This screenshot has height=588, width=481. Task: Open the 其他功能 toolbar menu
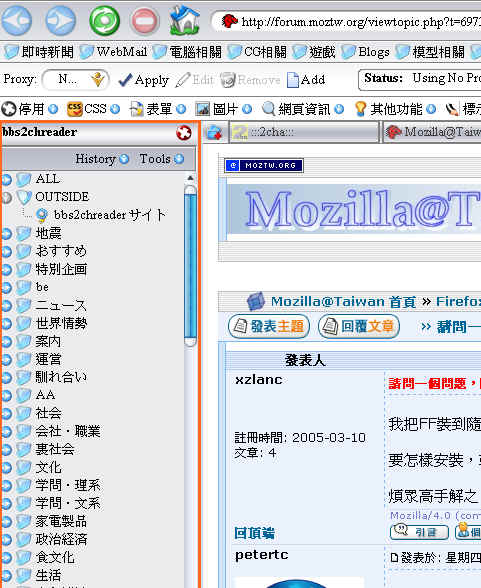coord(395,109)
